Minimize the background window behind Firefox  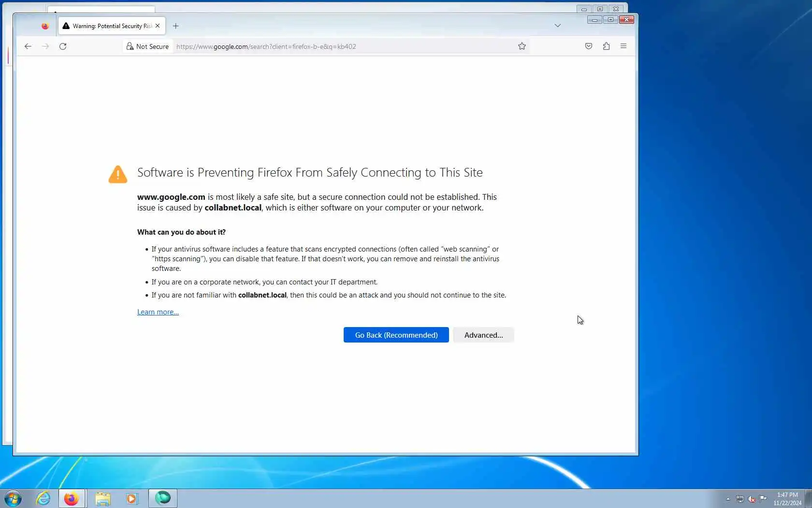[584, 9]
